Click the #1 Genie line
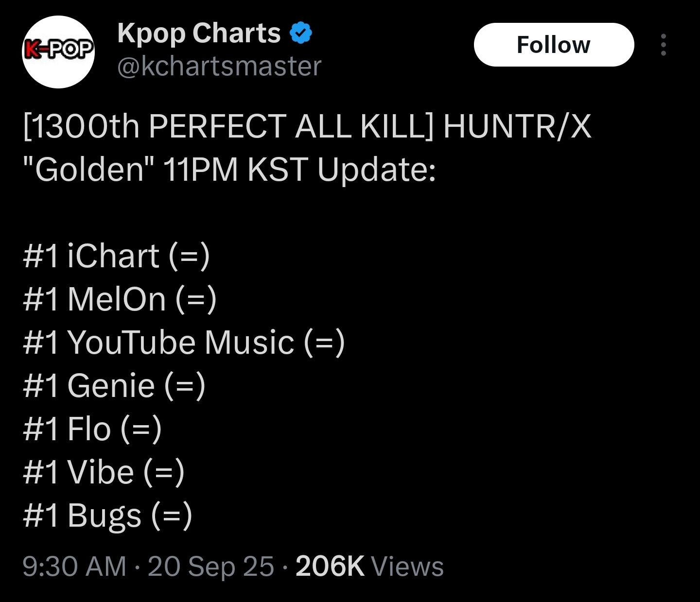The height and width of the screenshot is (602, 700). 114,386
